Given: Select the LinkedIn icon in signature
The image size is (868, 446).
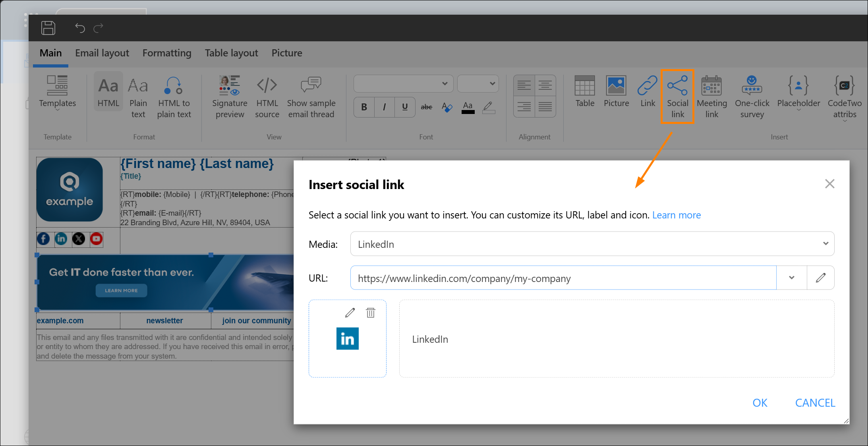Looking at the screenshot, I should [x=61, y=239].
